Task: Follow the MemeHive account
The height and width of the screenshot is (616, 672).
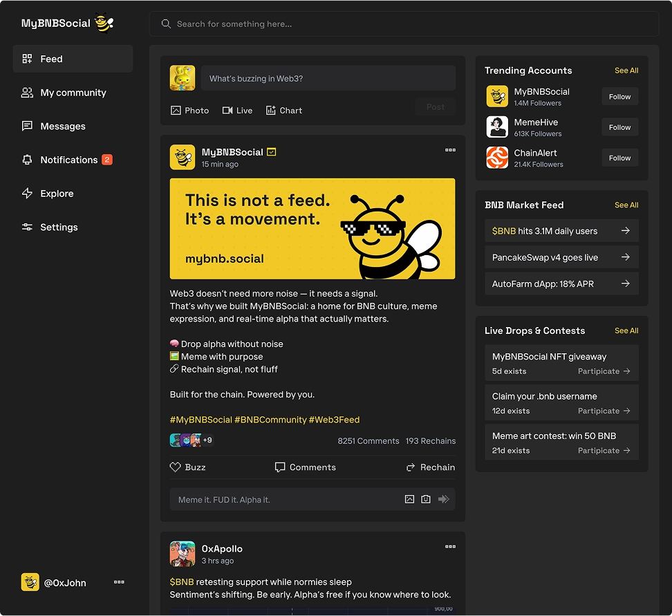Action: click(619, 127)
